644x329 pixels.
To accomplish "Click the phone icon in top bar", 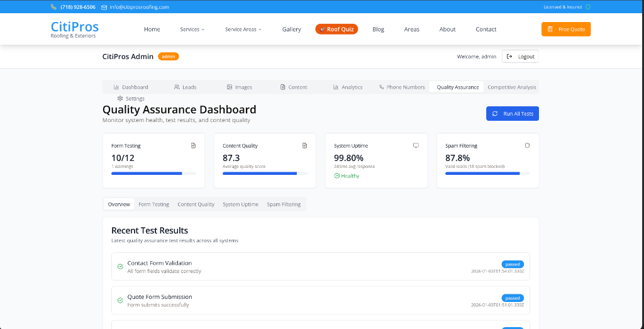I will [53, 7].
